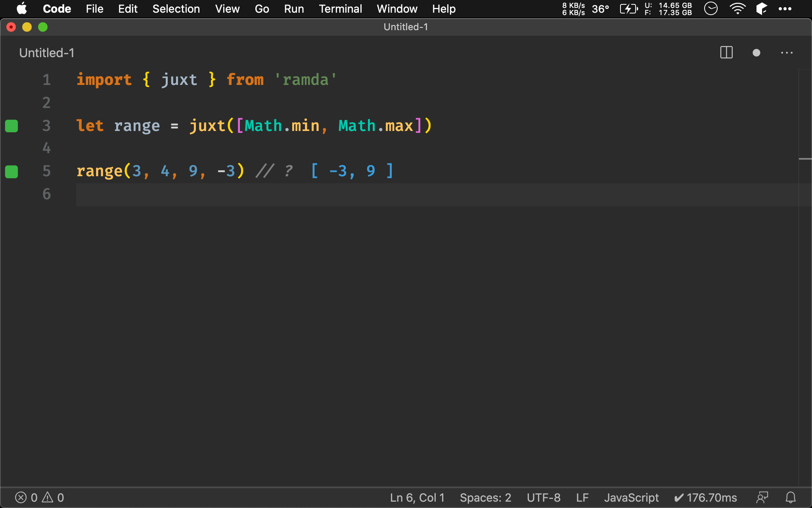Change indentation via Spaces: 2

[x=485, y=497]
